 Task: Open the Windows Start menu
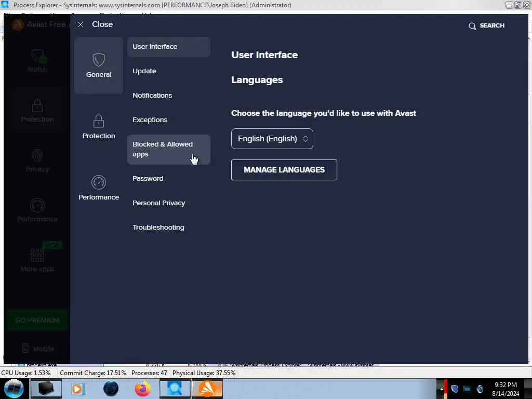coord(14,389)
